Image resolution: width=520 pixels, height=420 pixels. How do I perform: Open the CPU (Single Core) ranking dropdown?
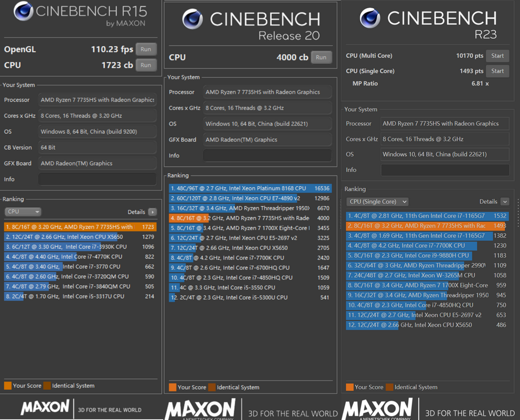click(378, 202)
